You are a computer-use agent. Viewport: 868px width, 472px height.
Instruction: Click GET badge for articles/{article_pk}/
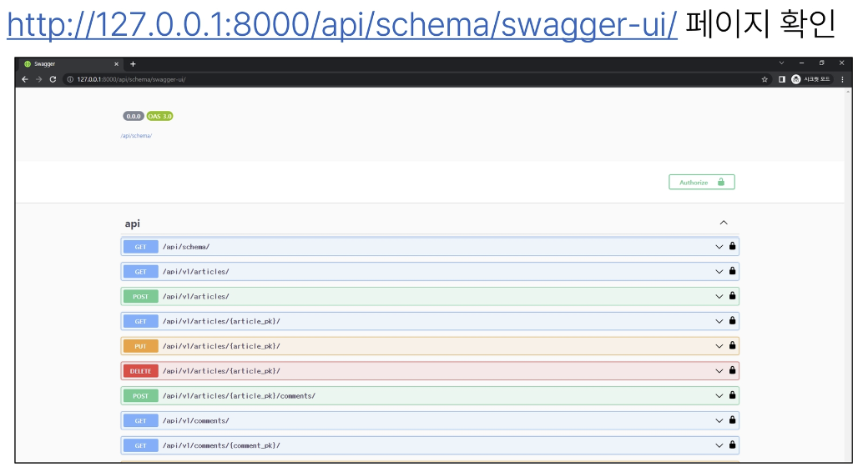pos(140,322)
